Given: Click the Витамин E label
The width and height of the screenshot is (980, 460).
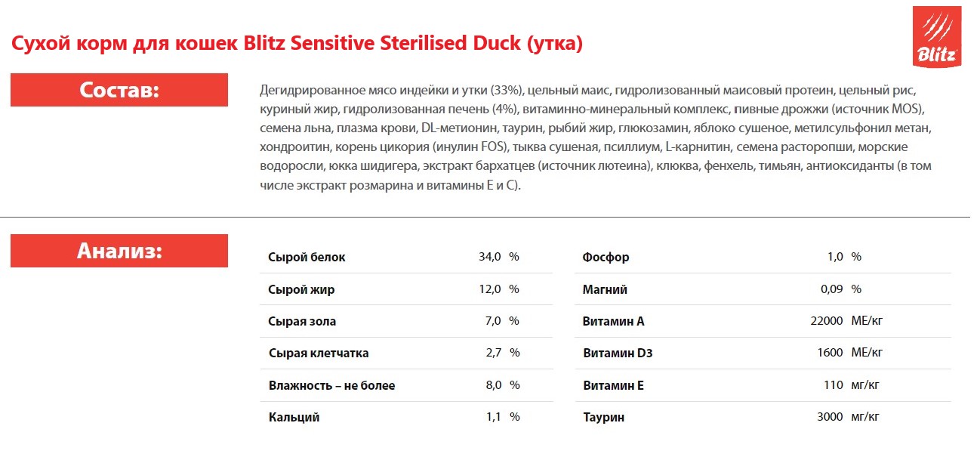Looking at the screenshot, I should coord(613,385).
